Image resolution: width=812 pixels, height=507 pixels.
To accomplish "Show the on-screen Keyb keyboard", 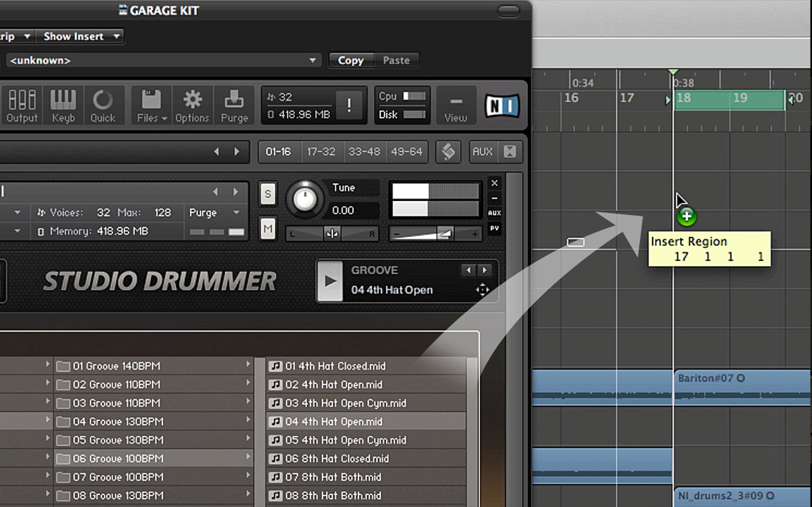I will click(64, 105).
